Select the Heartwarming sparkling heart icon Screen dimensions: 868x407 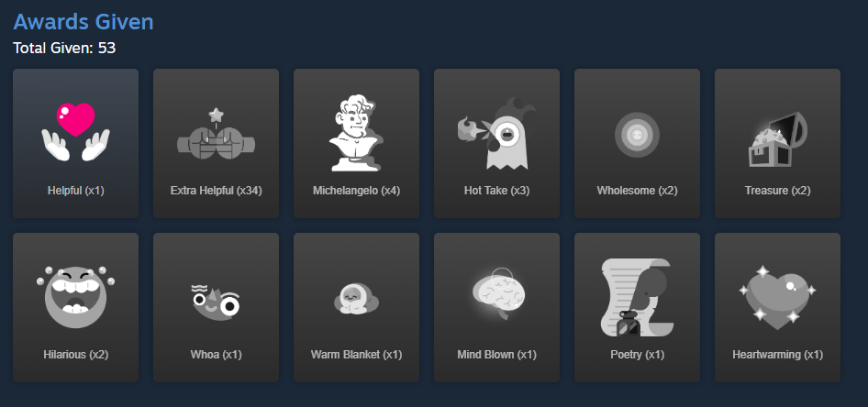[777, 297]
